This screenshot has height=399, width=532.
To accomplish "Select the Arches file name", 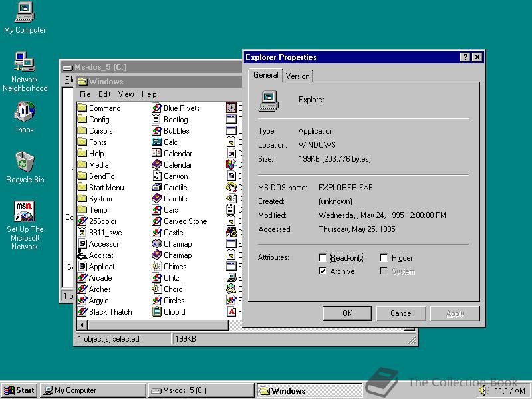I will (x=100, y=289).
